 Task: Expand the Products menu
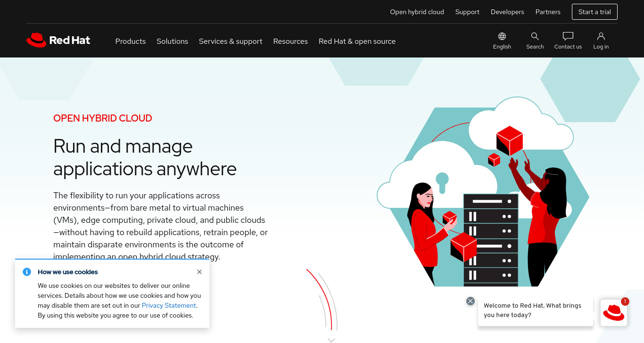point(131,41)
